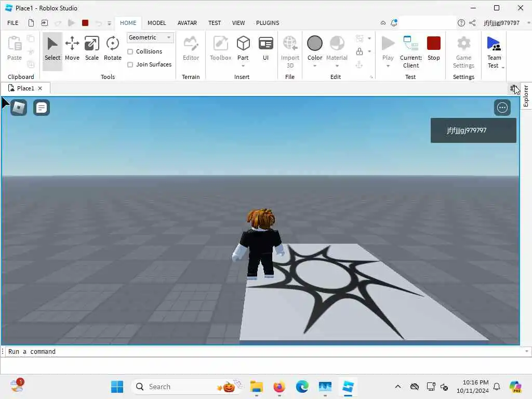This screenshot has width=532, height=399.
Task: Click the jfjfjjjgj979797 player list entry
Action: pyautogui.click(x=473, y=130)
